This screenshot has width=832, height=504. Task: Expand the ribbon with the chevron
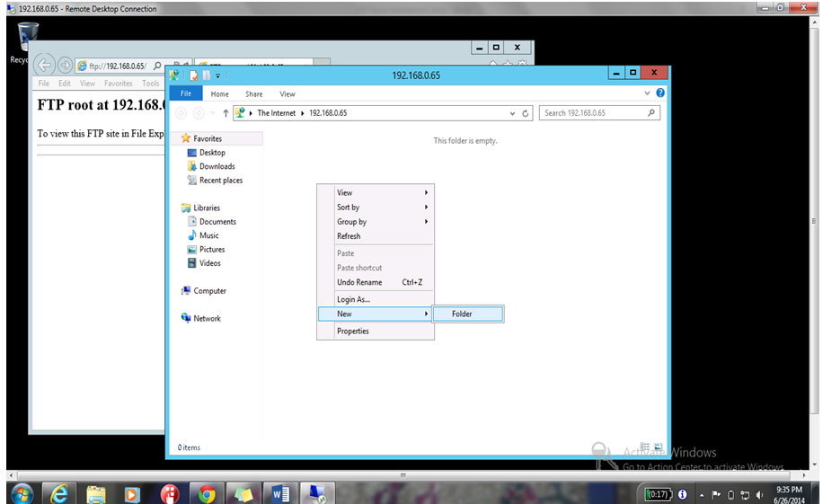(x=647, y=93)
